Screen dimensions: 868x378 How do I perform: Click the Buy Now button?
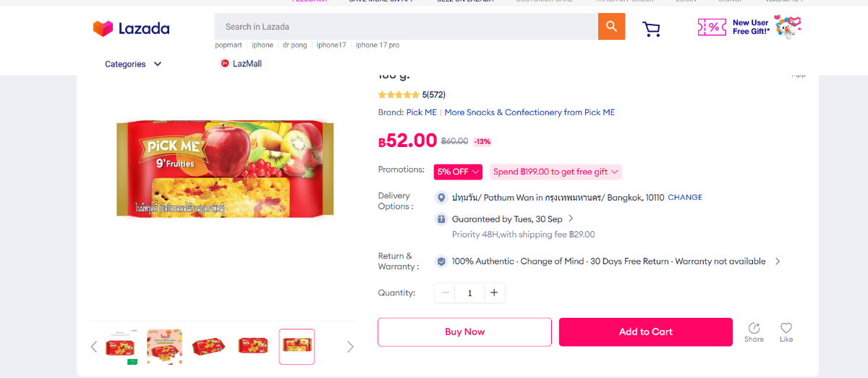[x=464, y=332]
